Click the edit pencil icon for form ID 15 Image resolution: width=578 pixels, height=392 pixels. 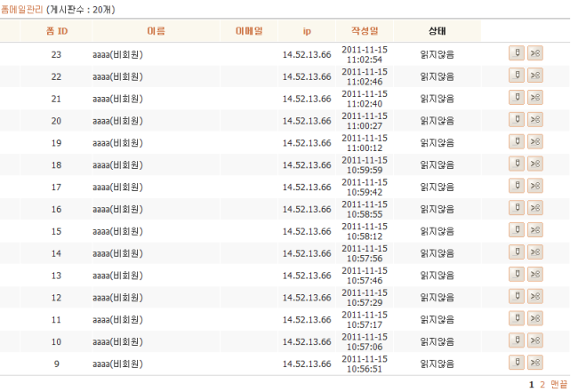click(516, 230)
